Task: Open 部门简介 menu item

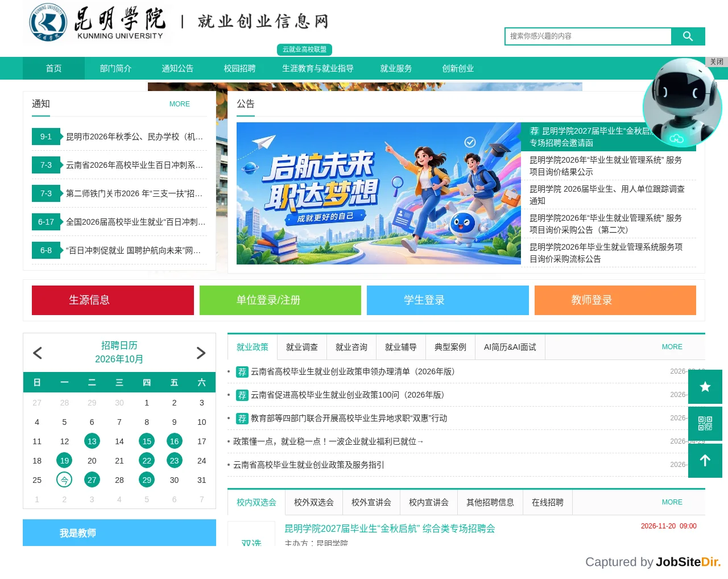Action: pos(115,68)
